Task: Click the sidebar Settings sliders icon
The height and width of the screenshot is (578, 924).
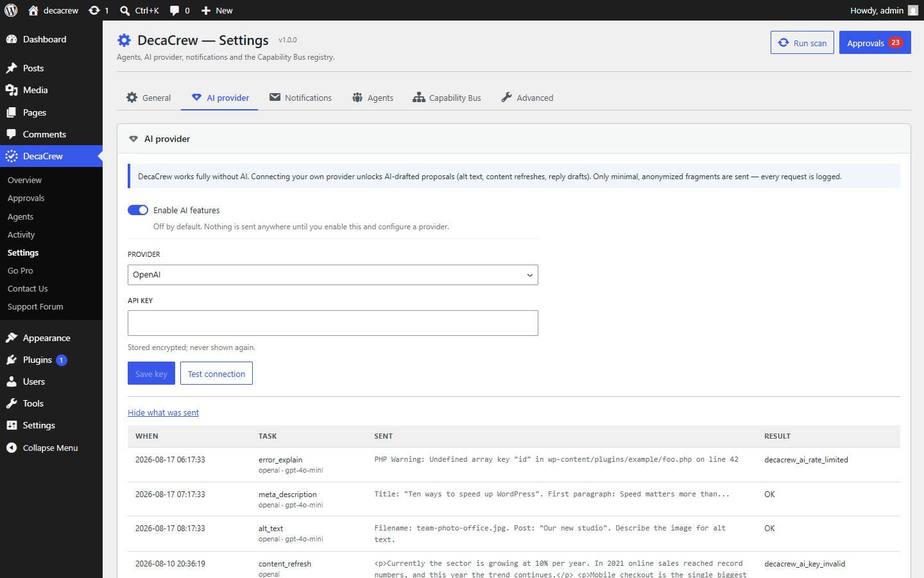Action: point(12,425)
